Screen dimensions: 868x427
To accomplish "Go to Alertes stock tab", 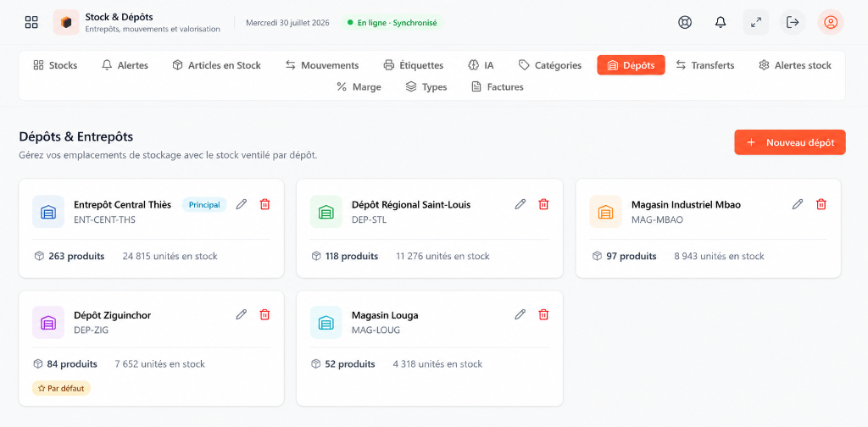I will click(795, 65).
